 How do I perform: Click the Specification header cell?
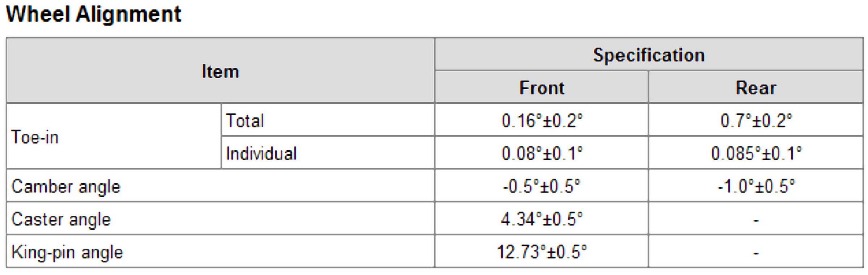[649, 55]
